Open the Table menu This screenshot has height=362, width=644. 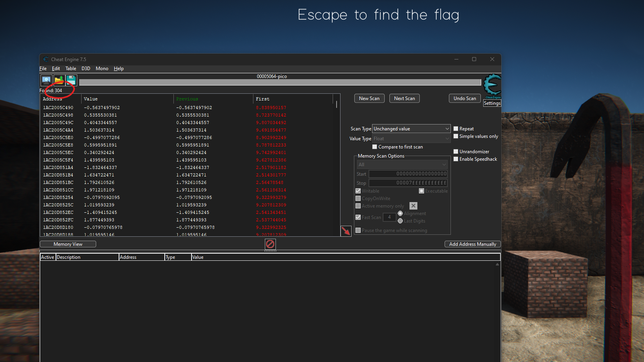(x=71, y=69)
